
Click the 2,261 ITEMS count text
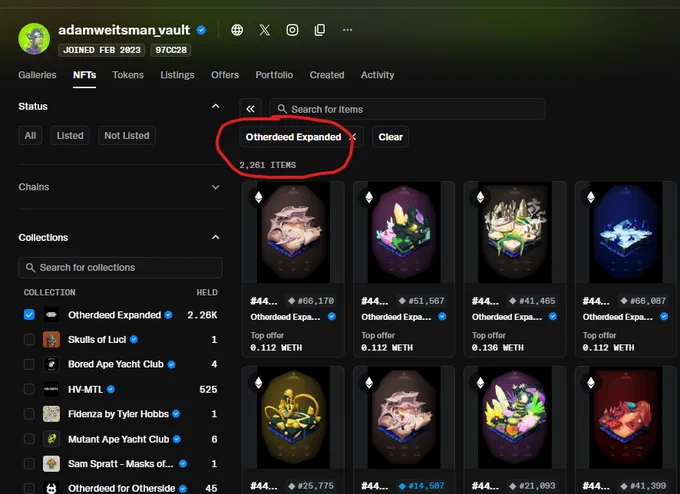pos(268,165)
